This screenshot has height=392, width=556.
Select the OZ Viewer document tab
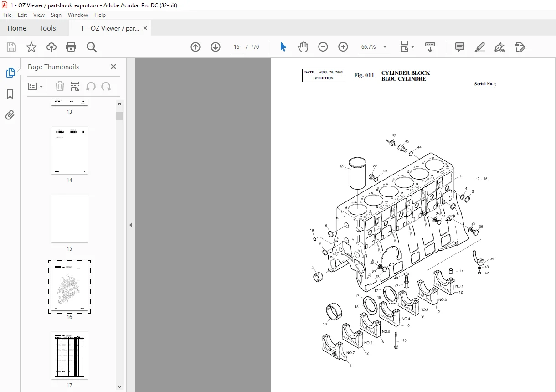click(x=110, y=28)
